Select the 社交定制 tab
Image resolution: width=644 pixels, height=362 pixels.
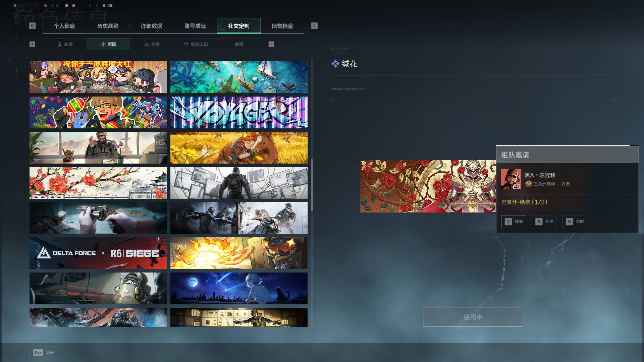tap(238, 26)
